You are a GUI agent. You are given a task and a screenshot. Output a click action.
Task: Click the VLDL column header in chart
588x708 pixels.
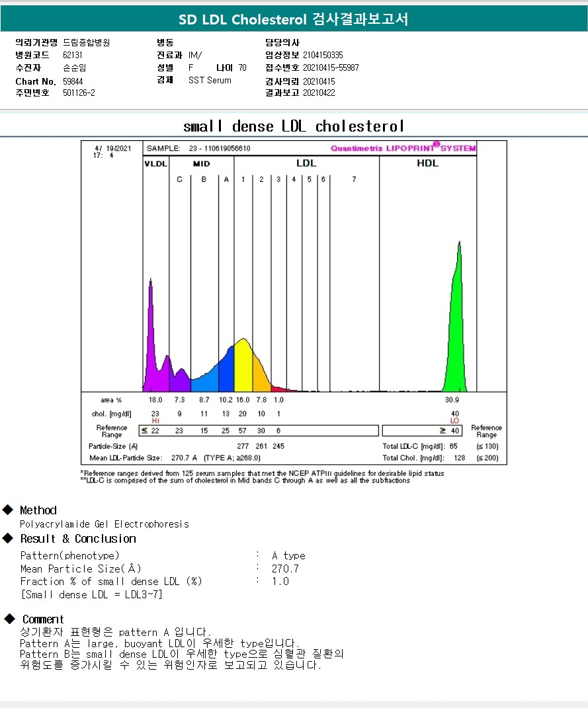click(155, 163)
